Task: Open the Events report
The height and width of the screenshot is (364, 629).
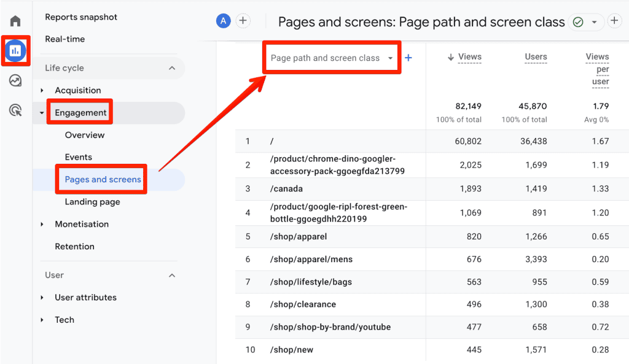Action: (x=78, y=157)
